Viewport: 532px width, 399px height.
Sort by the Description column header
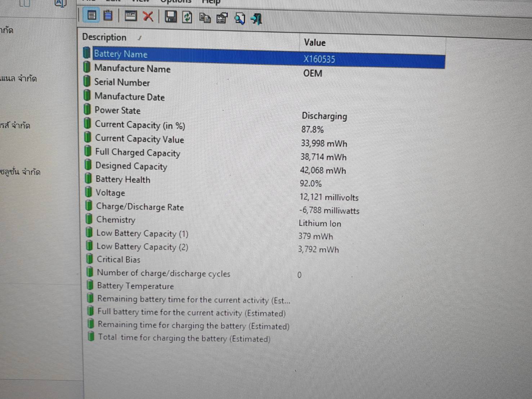(104, 37)
